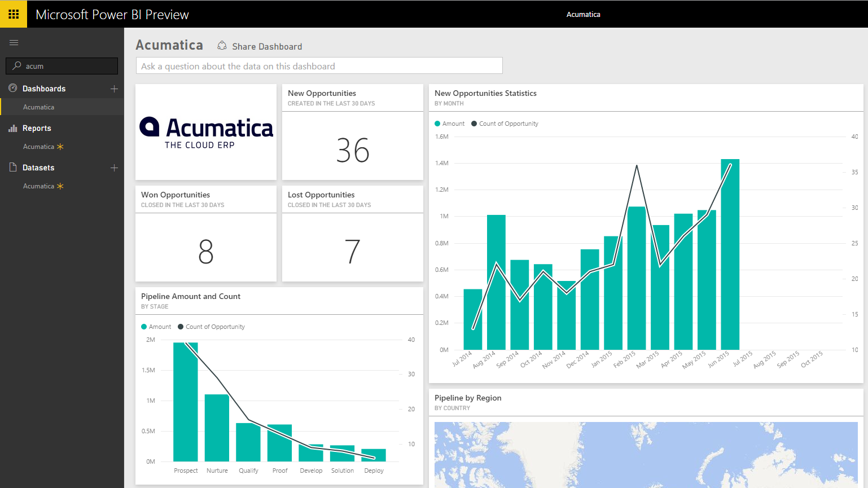868x488 pixels.
Task: Click Acumatica title in top bar
Action: tap(584, 15)
